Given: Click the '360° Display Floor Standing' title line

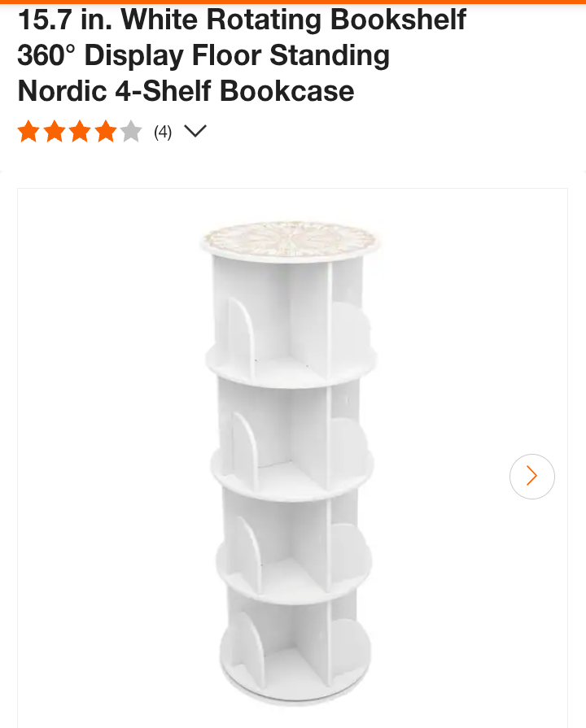Looking at the screenshot, I should tap(203, 55).
